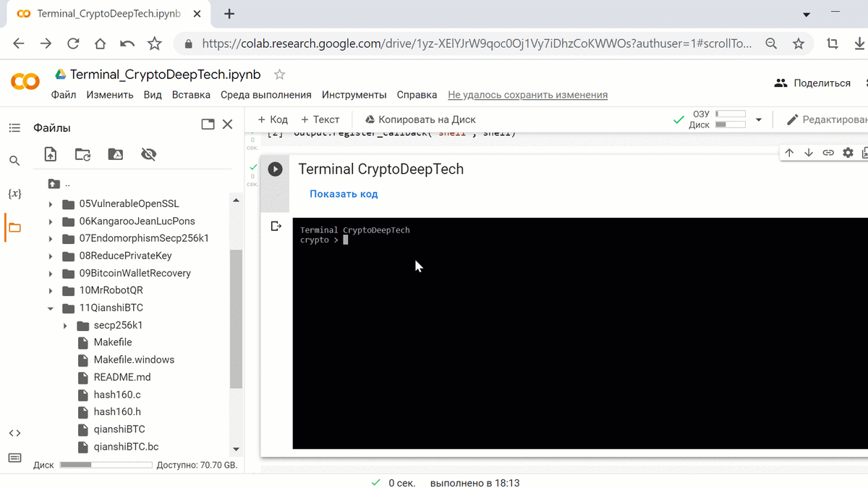Mount Google Drive in the Files panel

coord(115,153)
